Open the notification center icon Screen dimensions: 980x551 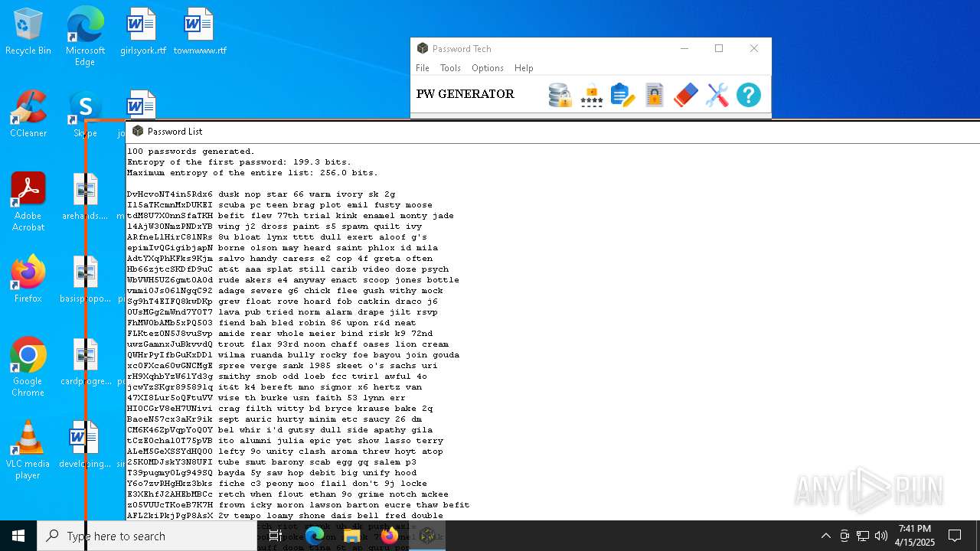click(955, 536)
